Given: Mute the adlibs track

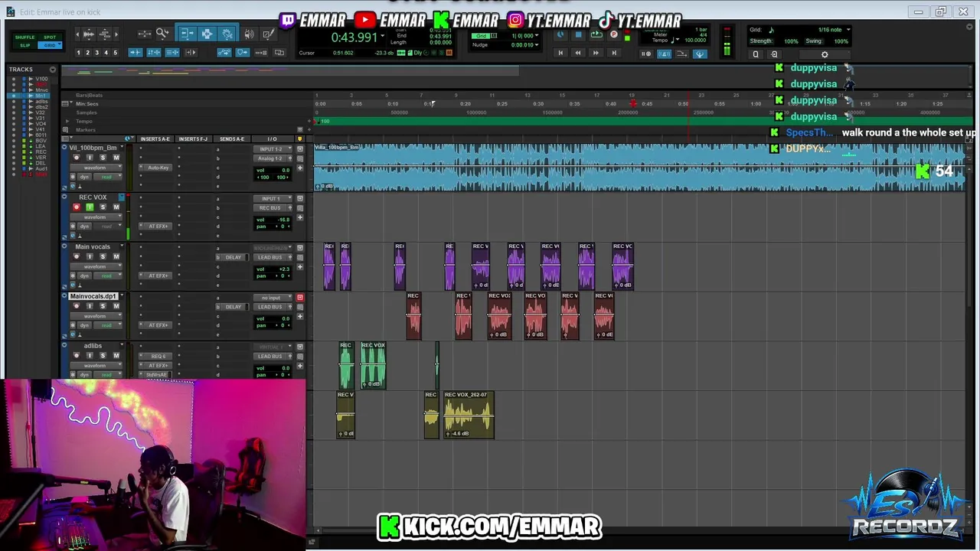Looking at the screenshot, I should [116, 355].
